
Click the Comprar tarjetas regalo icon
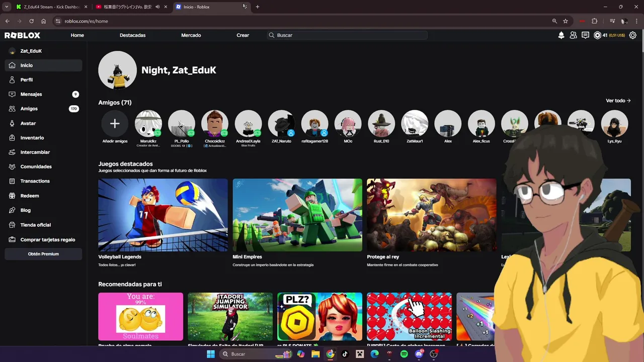[x=12, y=240]
